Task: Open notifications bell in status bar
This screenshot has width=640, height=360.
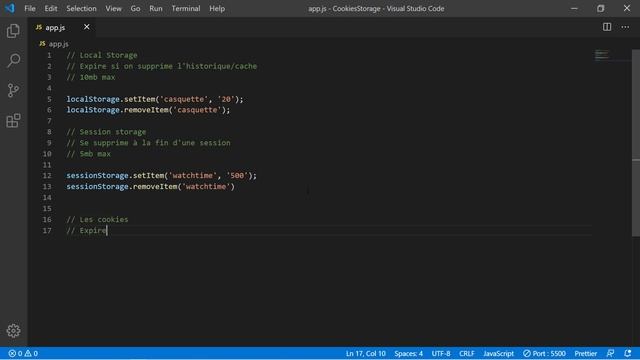Action: click(x=628, y=353)
